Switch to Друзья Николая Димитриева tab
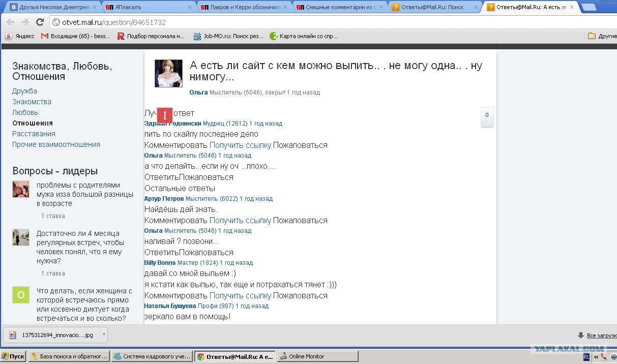617x364 pixels. 49,8
